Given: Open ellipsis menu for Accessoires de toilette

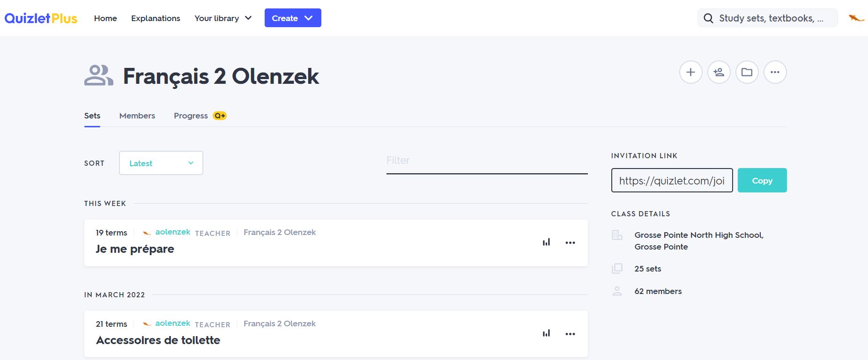Looking at the screenshot, I should point(570,334).
